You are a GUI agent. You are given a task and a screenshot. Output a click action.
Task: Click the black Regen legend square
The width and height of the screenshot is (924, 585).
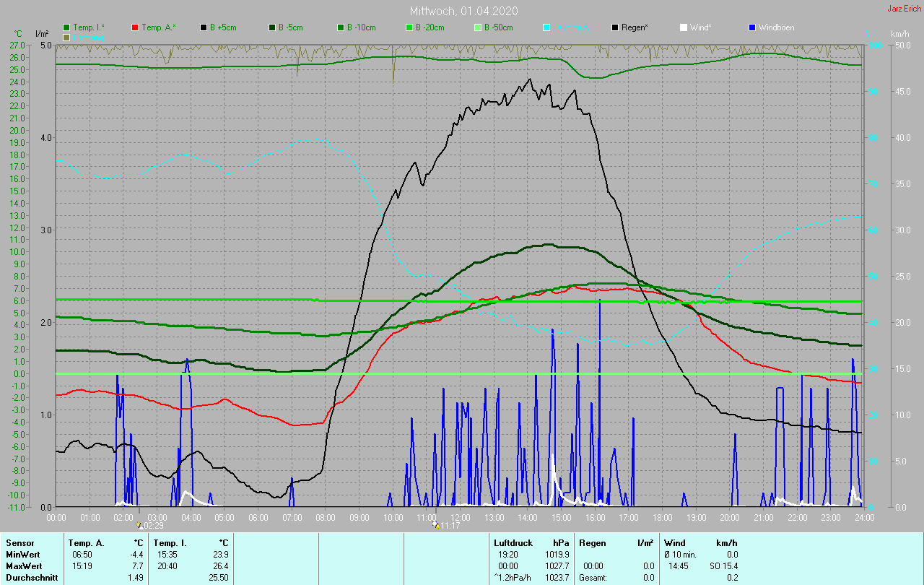click(x=615, y=27)
